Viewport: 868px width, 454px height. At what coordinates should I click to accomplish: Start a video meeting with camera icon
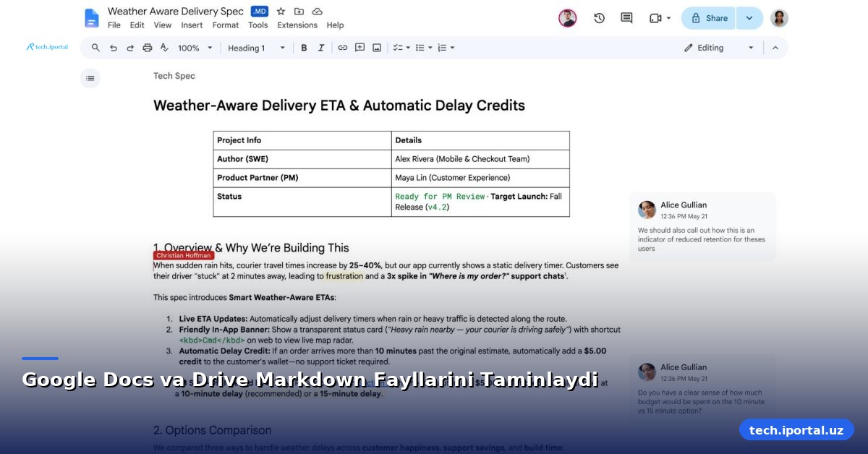[x=655, y=18]
